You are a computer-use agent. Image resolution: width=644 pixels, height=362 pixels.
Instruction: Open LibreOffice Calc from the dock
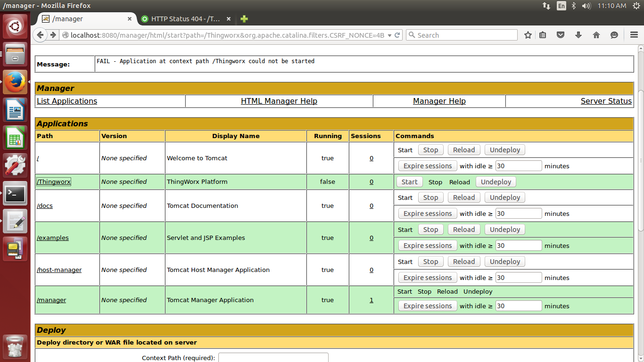coord(15,138)
